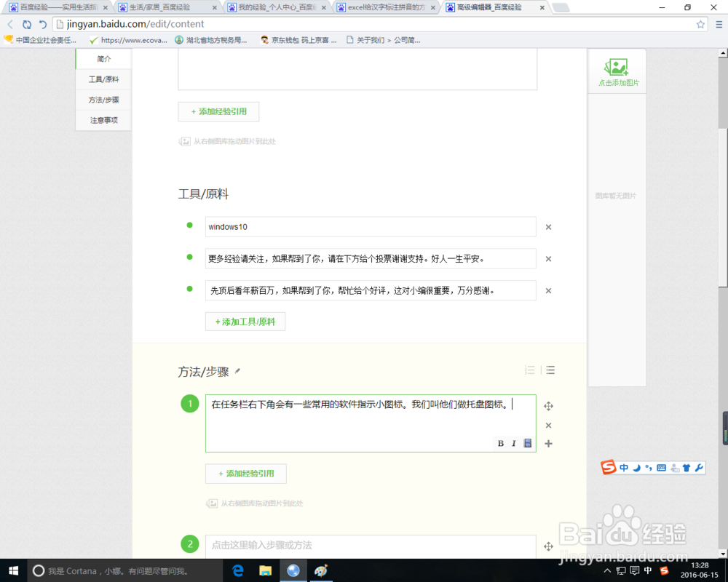728x582 pixels.
Task: Switch to the unordered list view icon
Action: coord(550,370)
